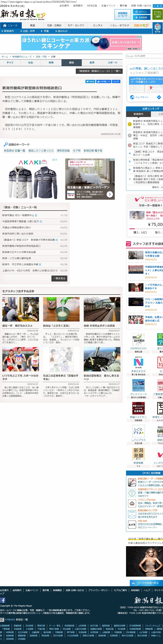The image size is (163, 644).
Task: Click the Google custom search field
Action: 144,56
